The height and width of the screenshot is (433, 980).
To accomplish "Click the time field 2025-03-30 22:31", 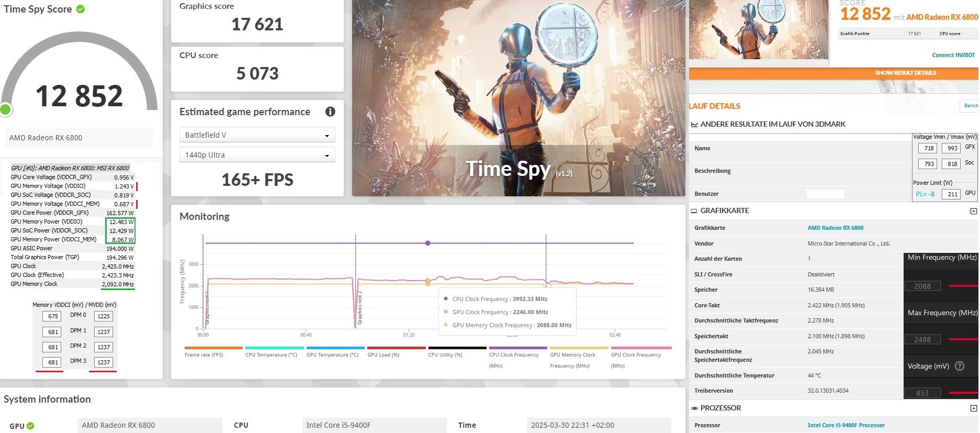I will pyautogui.click(x=599, y=425).
